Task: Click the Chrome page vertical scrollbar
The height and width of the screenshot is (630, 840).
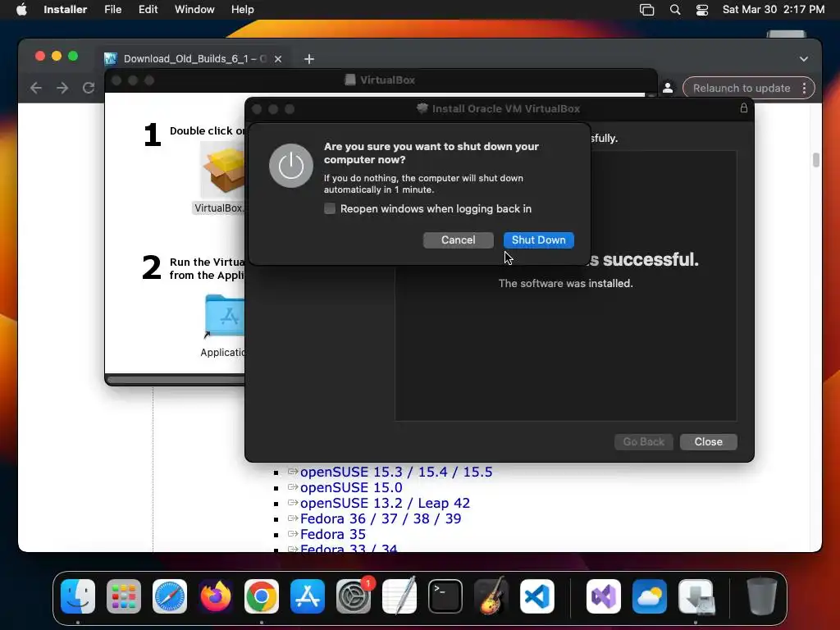Action: pyautogui.click(x=815, y=160)
